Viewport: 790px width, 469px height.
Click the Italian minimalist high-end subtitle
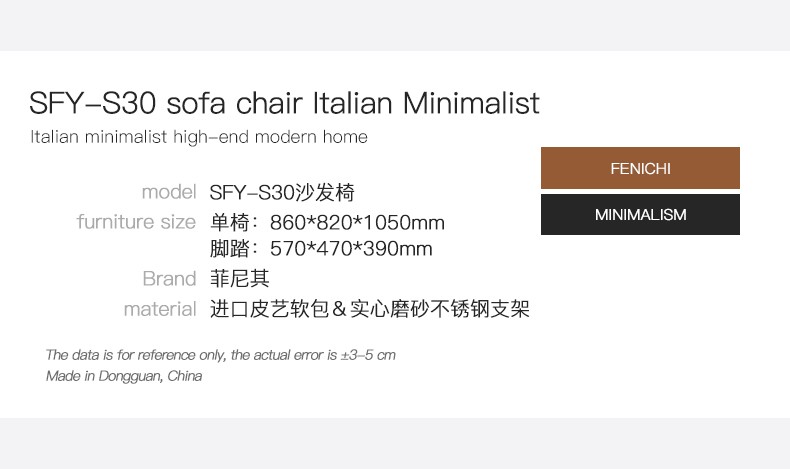tap(199, 137)
